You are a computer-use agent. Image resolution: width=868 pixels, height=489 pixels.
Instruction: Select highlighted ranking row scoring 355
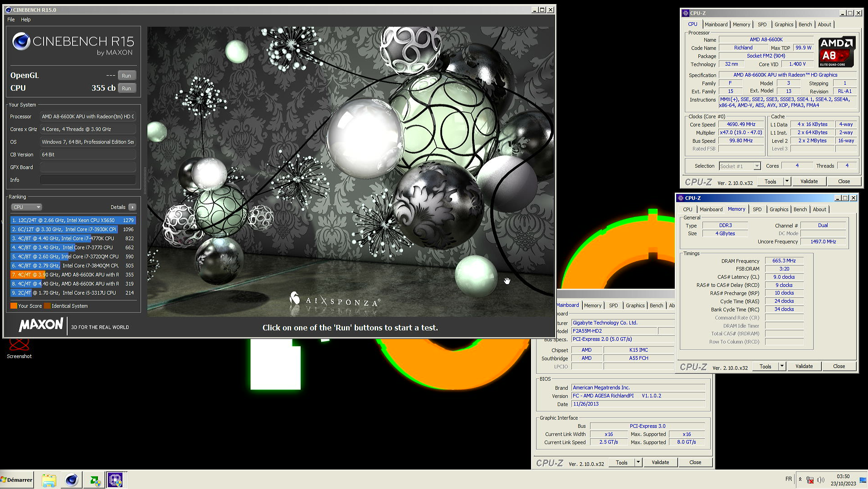[x=73, y=275]
